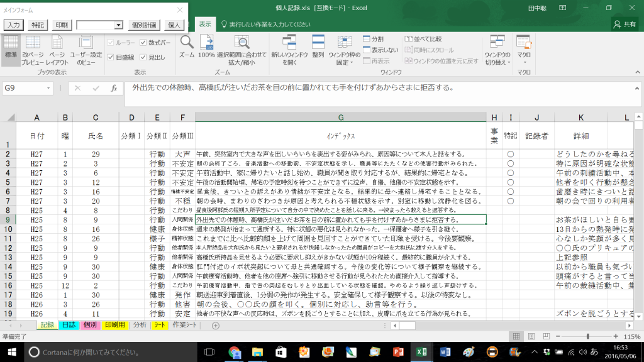Open the ズーム zoom dialog
This screenshot has height=362, width=644.
186,47
